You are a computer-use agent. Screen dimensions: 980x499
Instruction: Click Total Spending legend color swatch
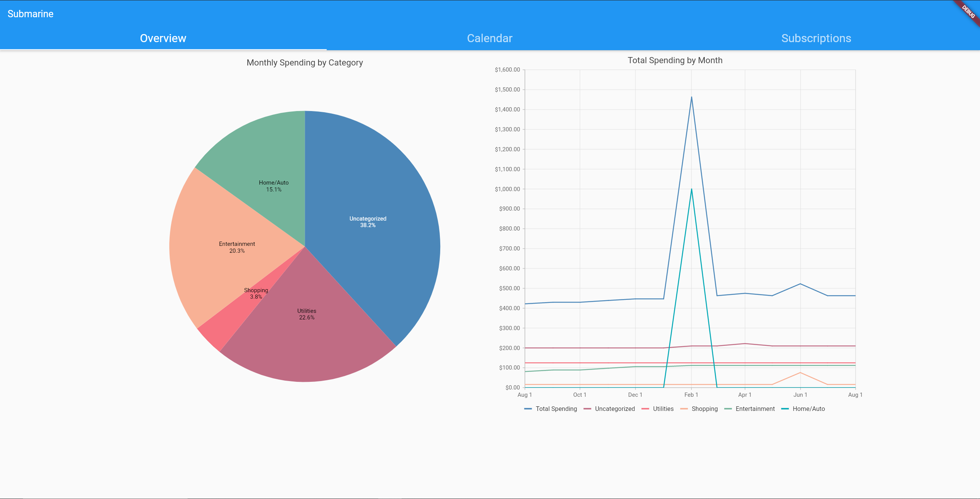coord(528,409)
